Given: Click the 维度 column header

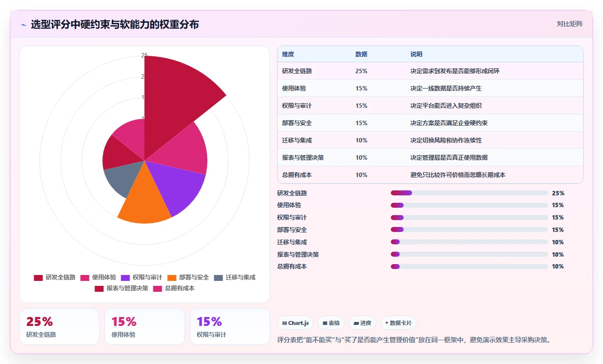Looking at the screenshot, I should [288, 54].
